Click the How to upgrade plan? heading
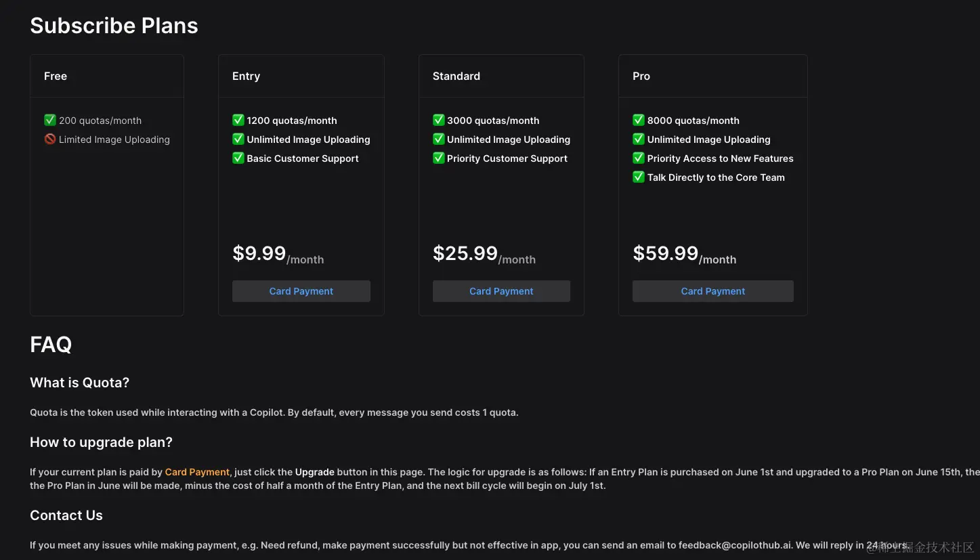This screenshot has height=560, width=980. pos(101,442)
